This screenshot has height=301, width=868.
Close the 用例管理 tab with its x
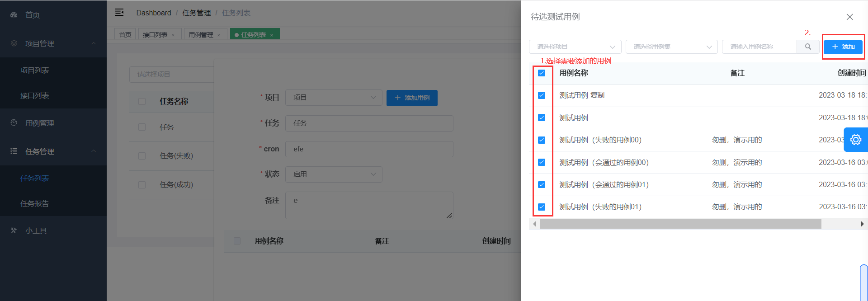(219, 35)
